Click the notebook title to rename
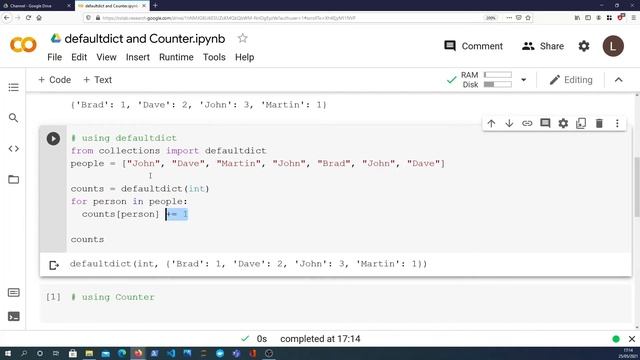 coord(145,39)
